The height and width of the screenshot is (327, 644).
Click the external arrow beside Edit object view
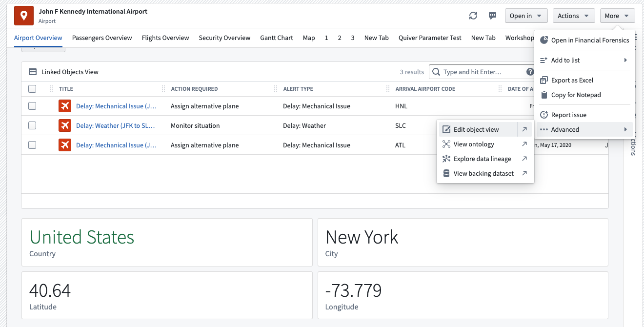tap(524, 129)
